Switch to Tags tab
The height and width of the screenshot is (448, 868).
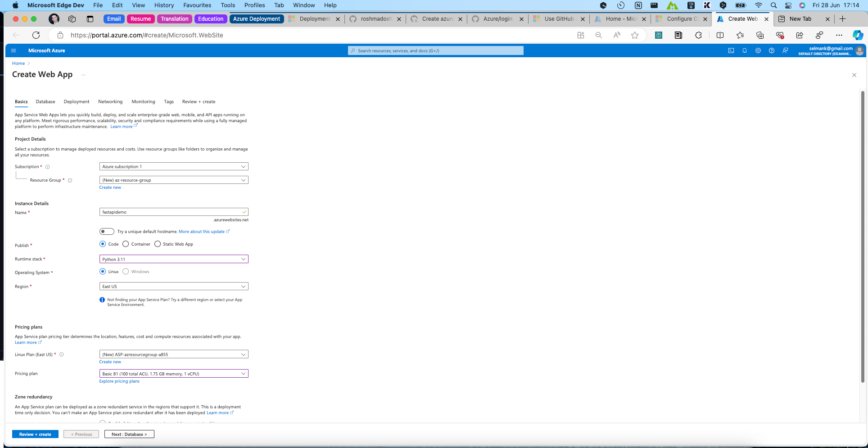[169, 102]
